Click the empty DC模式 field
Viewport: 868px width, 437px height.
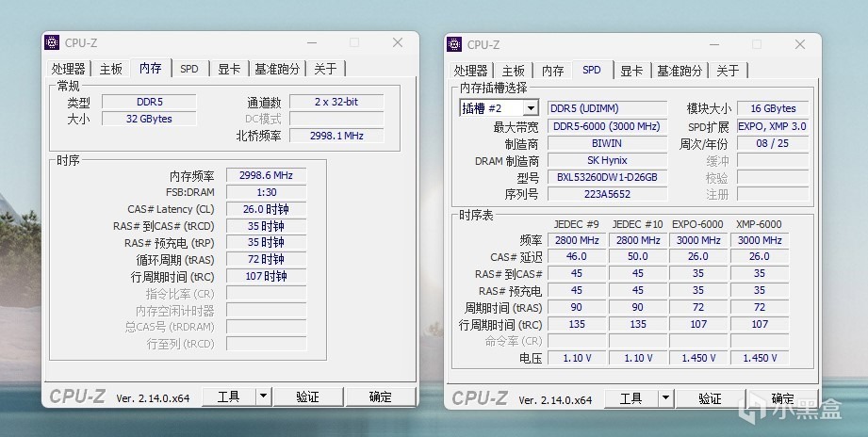tap(336, 119)
